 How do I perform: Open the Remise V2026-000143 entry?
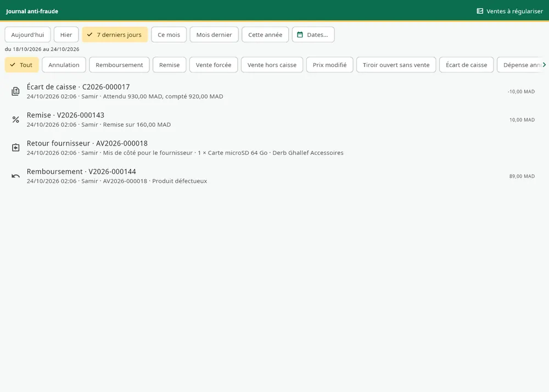pos(274,120)
